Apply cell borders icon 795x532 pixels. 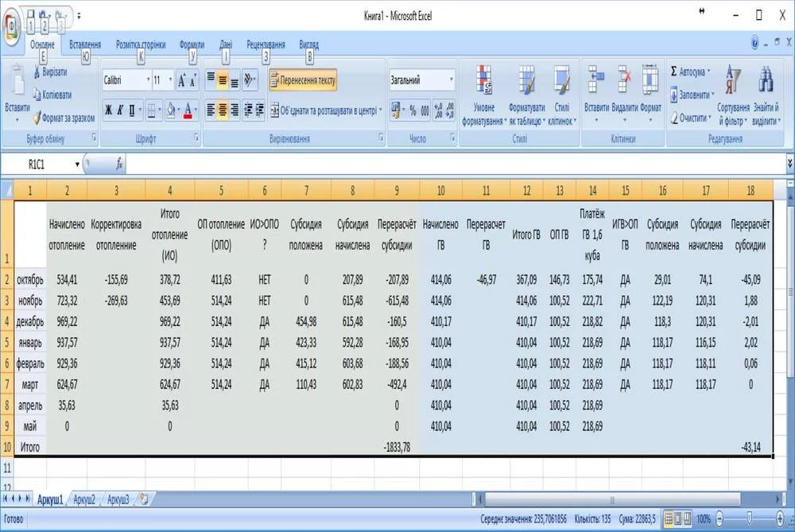click(151, 111)
